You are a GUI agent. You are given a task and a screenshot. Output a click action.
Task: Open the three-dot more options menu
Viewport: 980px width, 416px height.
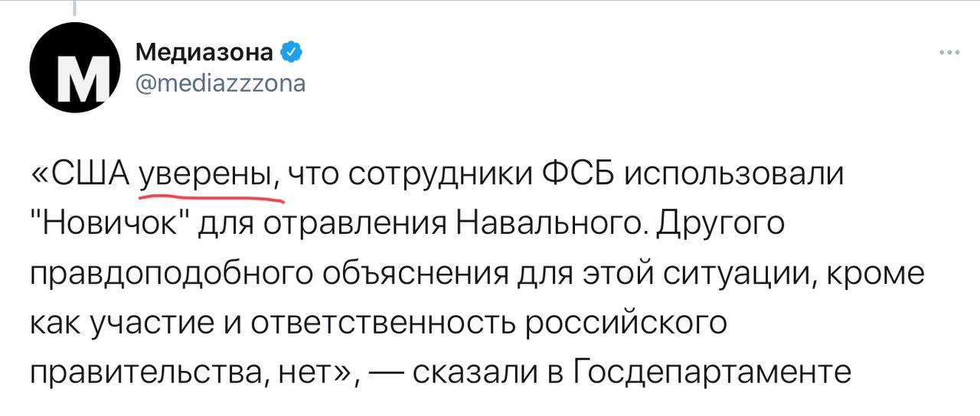[949, 53]
